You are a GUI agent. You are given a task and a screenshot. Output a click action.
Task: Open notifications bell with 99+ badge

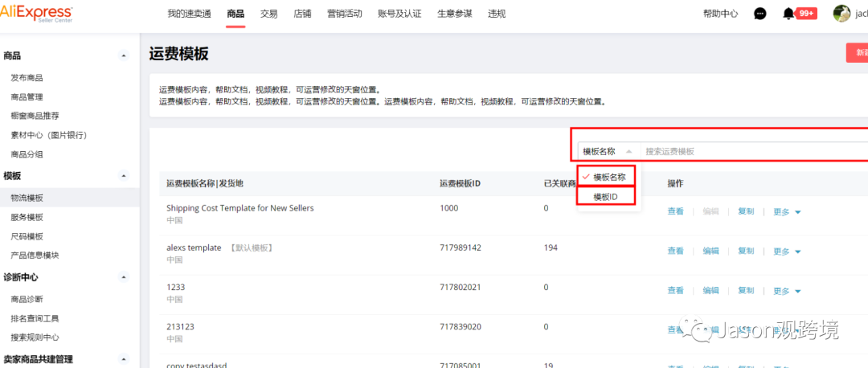[800, 14]
